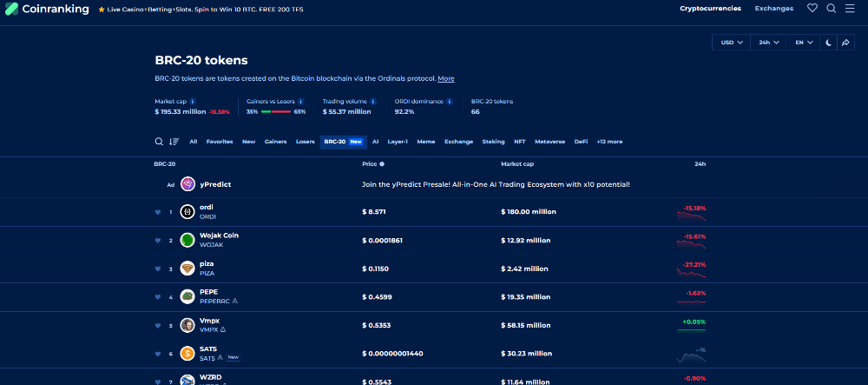Click the Gainers vs Losers info icon
This screenshot has width=868, height=385.
coord(300,102)
